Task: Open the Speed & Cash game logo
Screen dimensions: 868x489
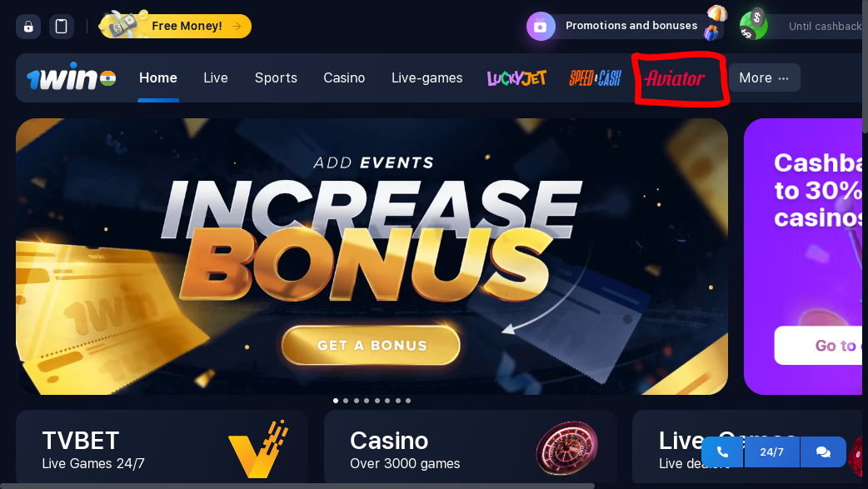Action: (595, 78)
